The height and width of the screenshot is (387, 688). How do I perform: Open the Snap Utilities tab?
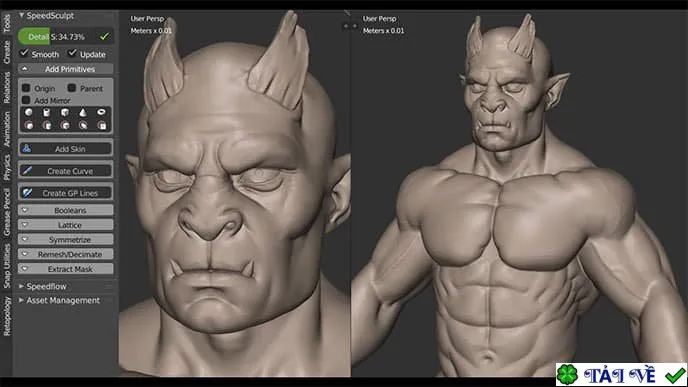click(6, 266)
